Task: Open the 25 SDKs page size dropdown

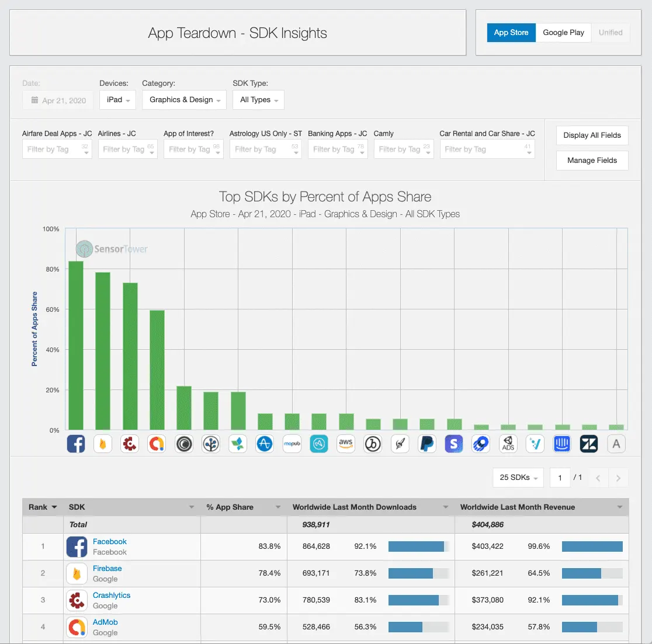Action: point(518,478)
